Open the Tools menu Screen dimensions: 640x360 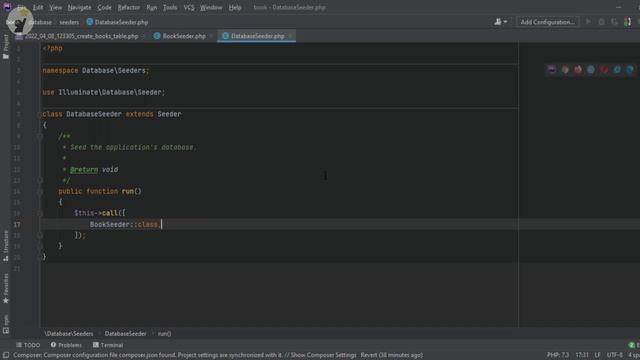170,7
